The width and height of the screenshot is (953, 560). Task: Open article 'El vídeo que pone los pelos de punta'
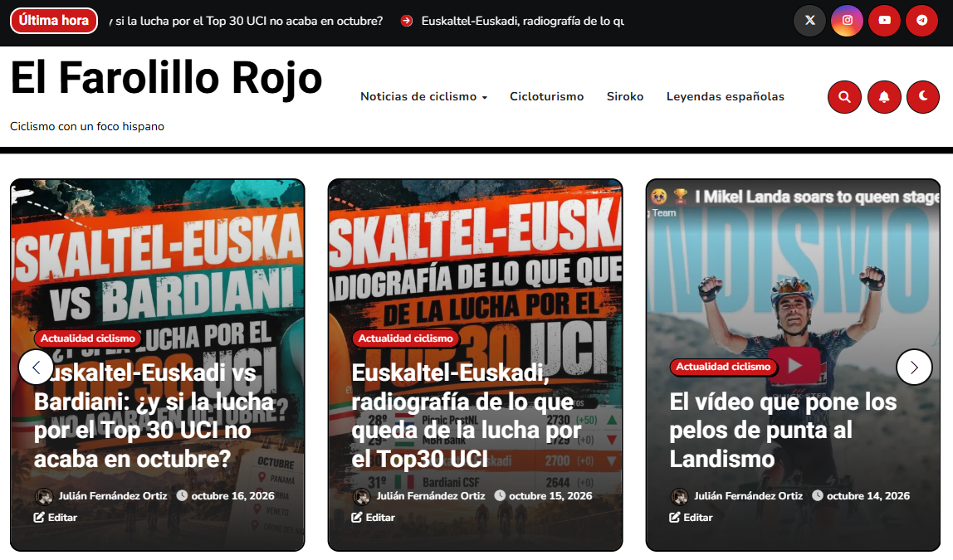pos(783,431)
